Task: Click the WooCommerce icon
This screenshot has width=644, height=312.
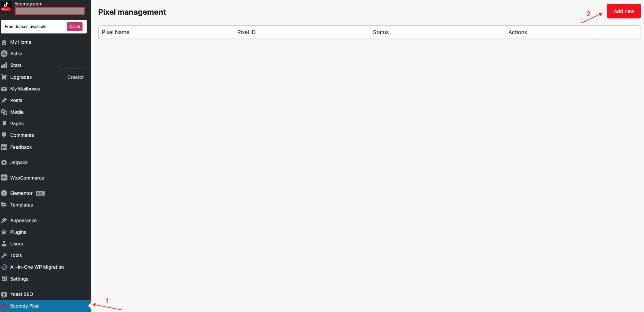Action: point(4,178)
